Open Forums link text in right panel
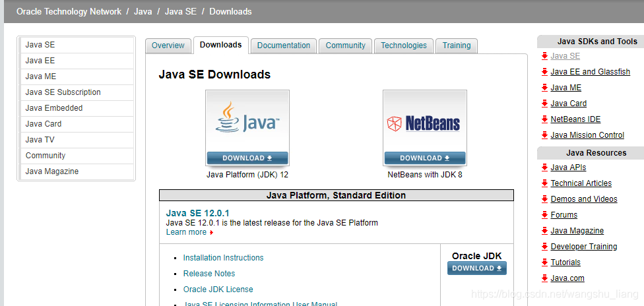The width and height of the screenshot is (644, 306). [x=564, y=215]
